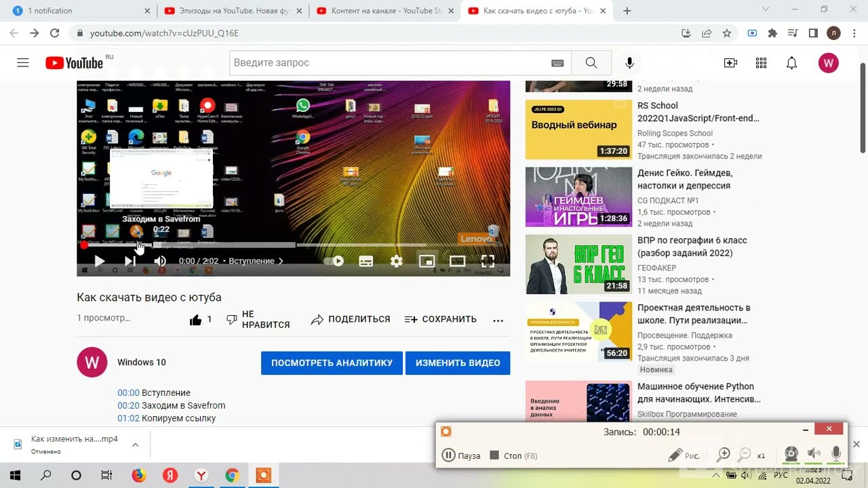This screenshot has height=488, width=868.
Task: Click ПОДЕЛИТЬСЯ to share the video
Action: (x=350, y=319)
